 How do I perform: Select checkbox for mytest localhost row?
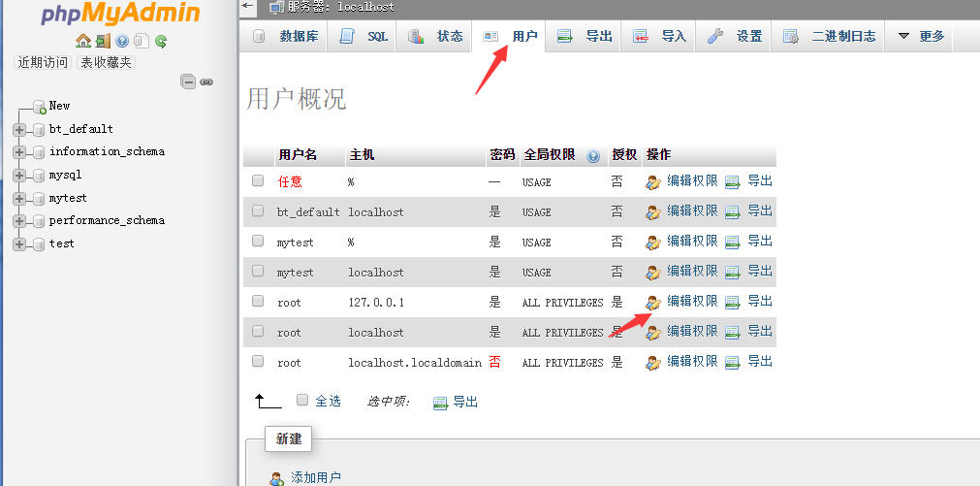point(258,271)
